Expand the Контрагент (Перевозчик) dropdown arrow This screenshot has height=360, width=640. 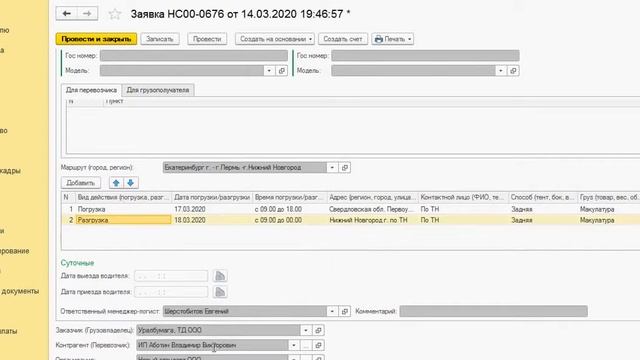pos(293,345)
